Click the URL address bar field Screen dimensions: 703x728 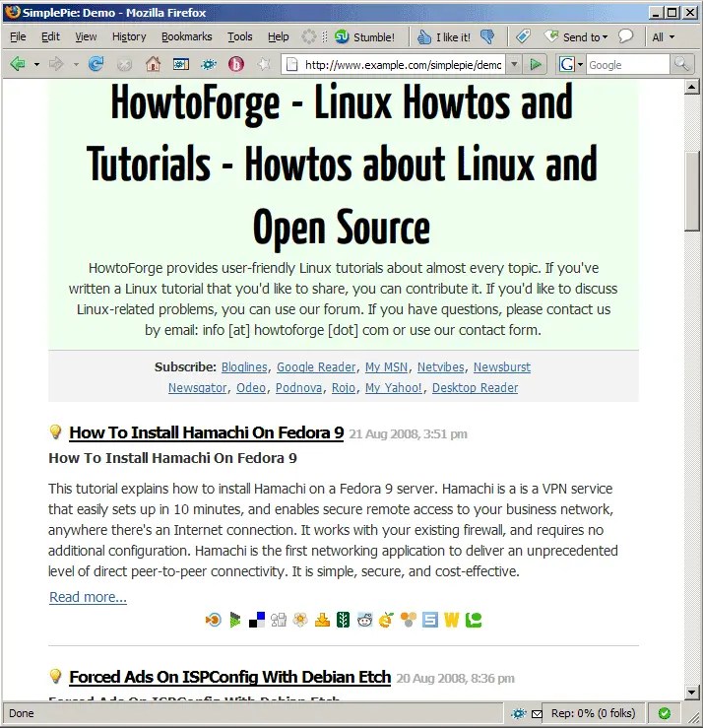(395, 65)
